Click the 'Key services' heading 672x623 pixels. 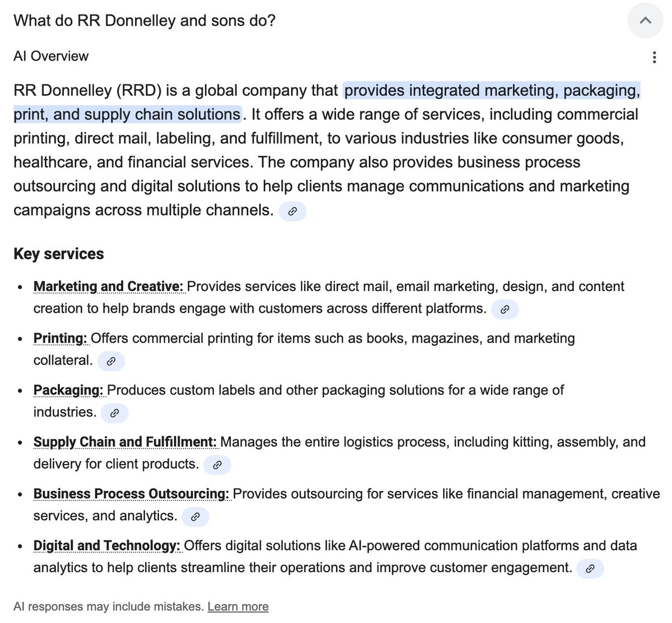[x=59, y=254]
